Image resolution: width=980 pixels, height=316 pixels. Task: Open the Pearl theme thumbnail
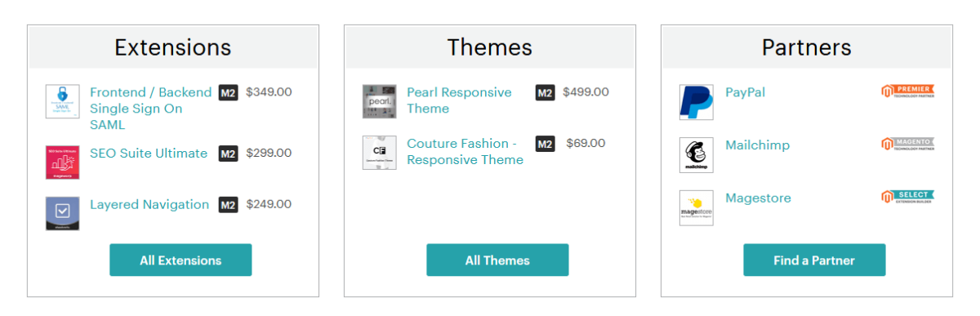click(x=380, y=101)
